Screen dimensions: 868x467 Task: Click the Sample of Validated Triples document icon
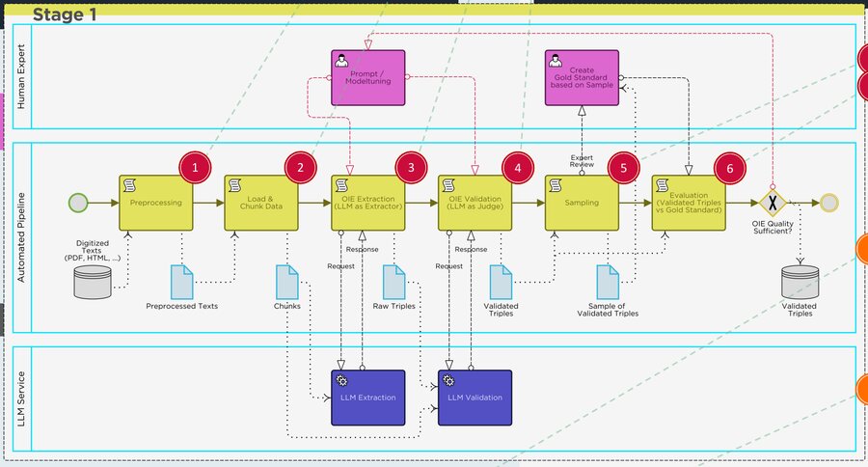(x=608, y=282)
